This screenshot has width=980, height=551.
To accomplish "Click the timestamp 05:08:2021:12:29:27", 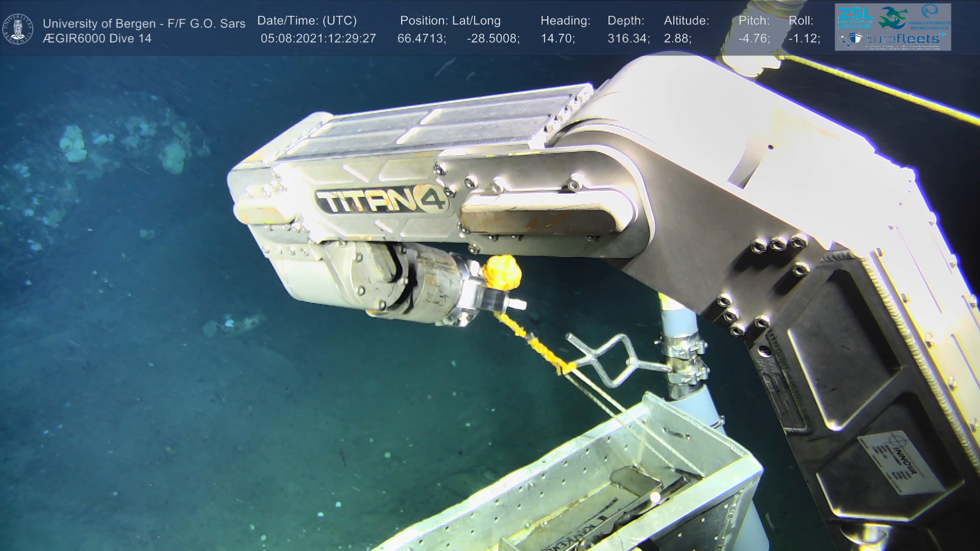I will tap(318, 39).
